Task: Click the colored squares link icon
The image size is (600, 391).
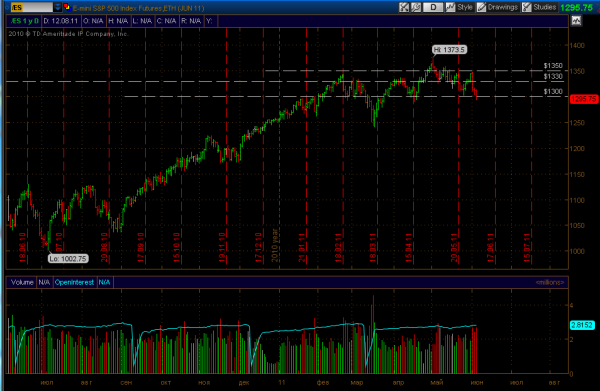Action: (x=67, y=7)
